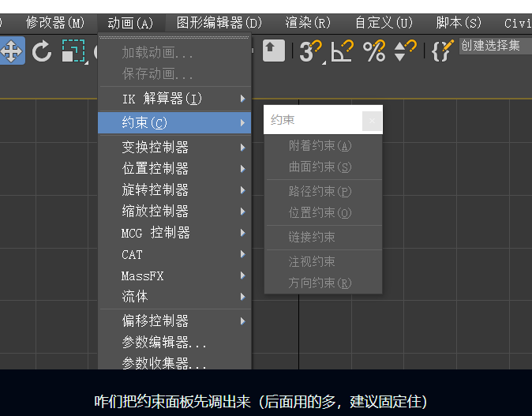
Task: Expand the 旋转控制器 submenu
Action: 174,190
